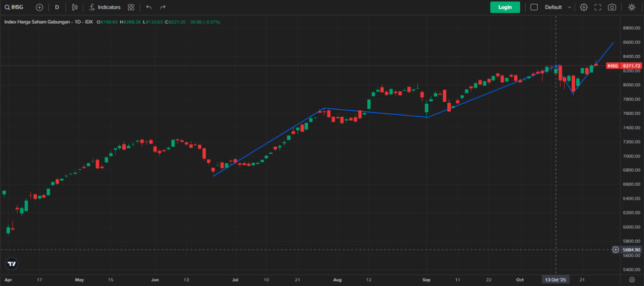The image size is (644, 286).
Task: Redo the last chart action
Action: (163, 7)
